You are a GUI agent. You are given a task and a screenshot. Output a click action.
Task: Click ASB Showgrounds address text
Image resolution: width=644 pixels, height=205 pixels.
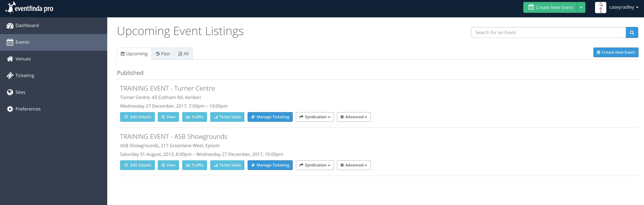[x=170, y=146]
